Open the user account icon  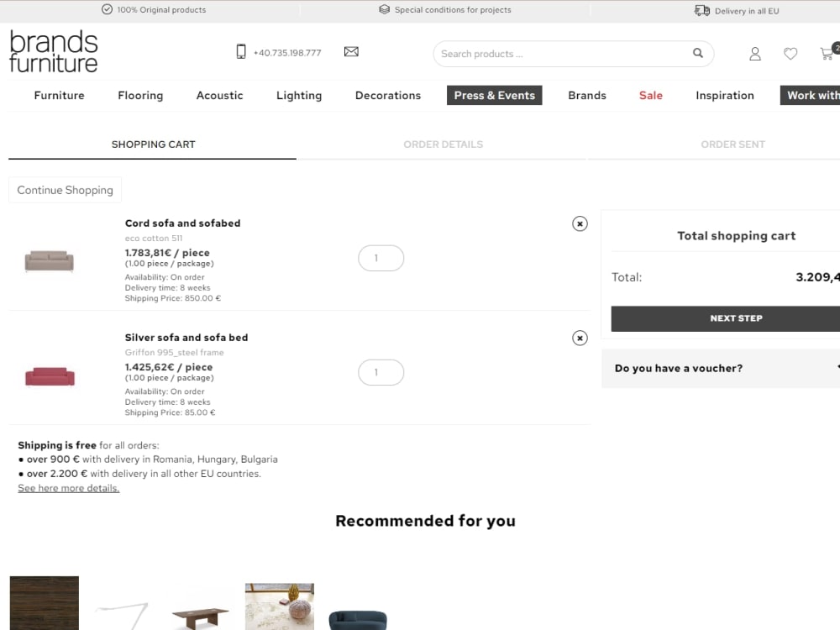coord(755,54)
